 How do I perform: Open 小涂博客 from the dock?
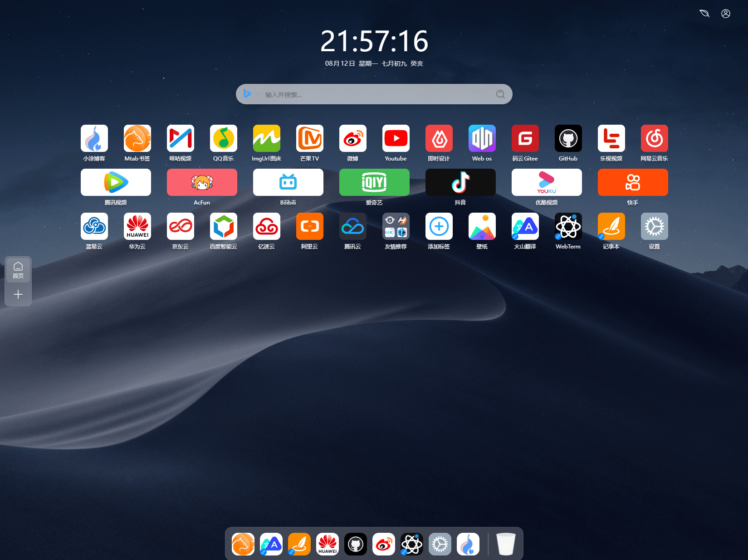(x=468, y=544)
